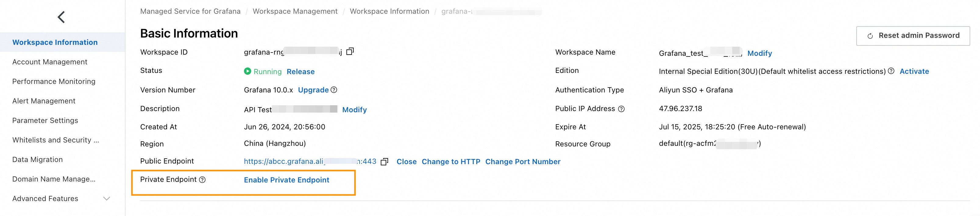
Task: Click Change to HTTP link
Action: tap(451, 161)
